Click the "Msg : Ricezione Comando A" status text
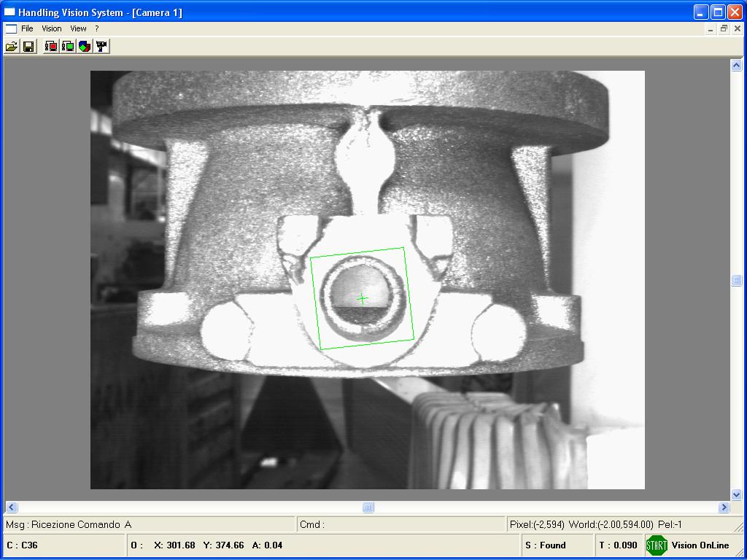The height and width of the screenshot is (560, 747). (69, 525)
